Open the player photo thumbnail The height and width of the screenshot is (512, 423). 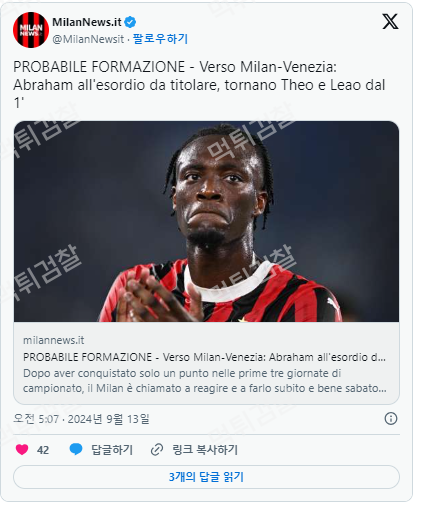[206, 221]
